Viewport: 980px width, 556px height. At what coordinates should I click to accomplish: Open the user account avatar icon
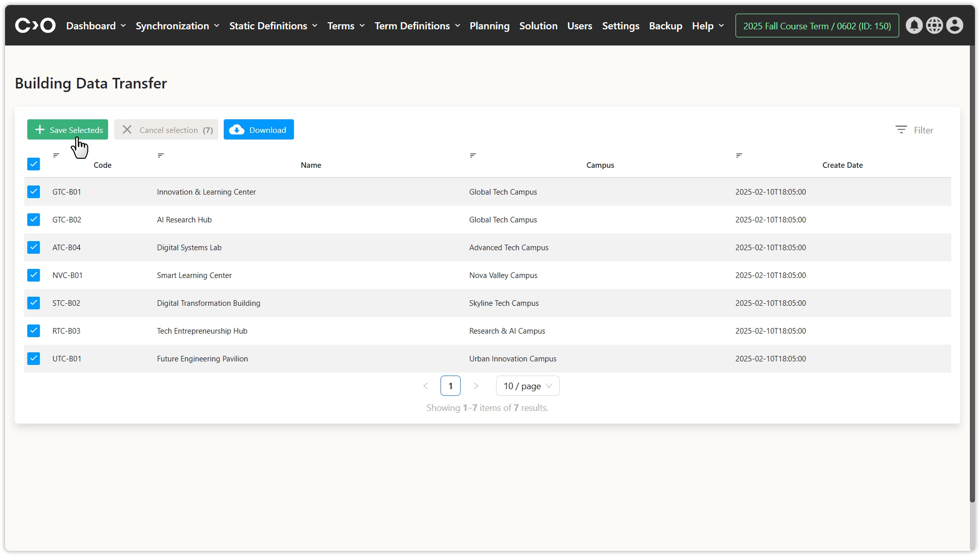point(954,25)
